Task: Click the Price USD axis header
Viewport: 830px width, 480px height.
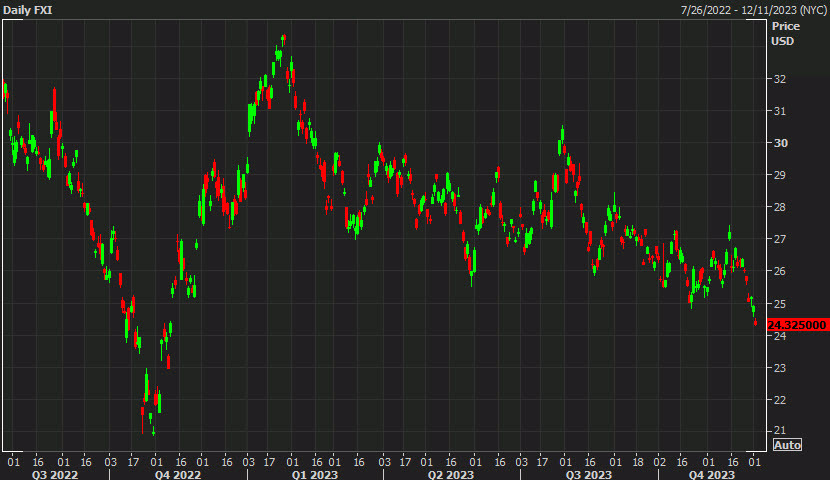Action: [x=786, y=33]
